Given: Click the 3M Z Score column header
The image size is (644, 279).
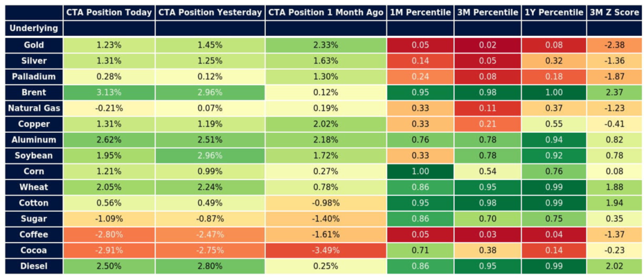Looking at the screenshot, I should pos(615,13).
